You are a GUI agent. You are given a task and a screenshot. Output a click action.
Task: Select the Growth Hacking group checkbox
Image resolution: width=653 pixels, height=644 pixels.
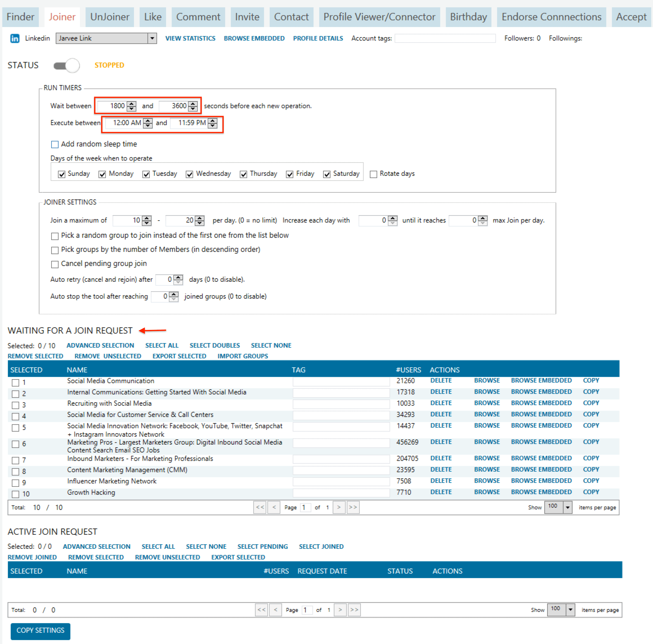[15, 494]
